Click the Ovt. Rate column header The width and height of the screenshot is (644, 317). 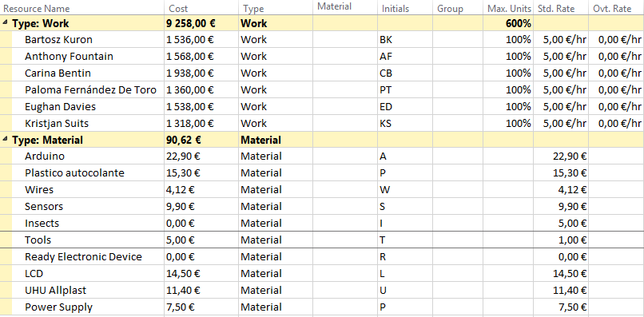pyautogui.click(x=616, y=8)
